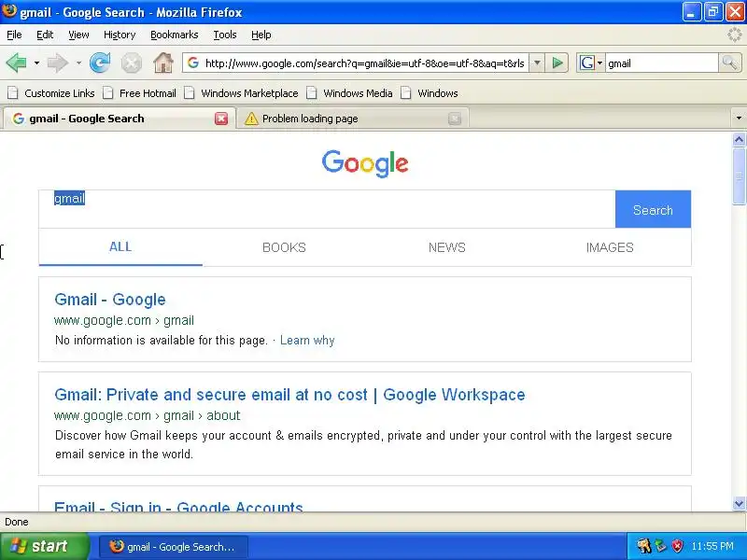Screen dimensions: 747x560
Task: Click the warning icon on the Problem loading tab
Action: 251,119
